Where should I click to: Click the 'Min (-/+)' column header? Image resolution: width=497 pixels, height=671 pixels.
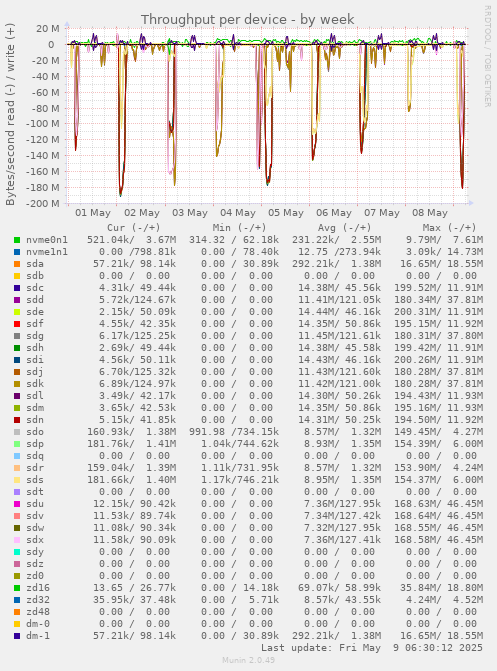tap(239, 228)
